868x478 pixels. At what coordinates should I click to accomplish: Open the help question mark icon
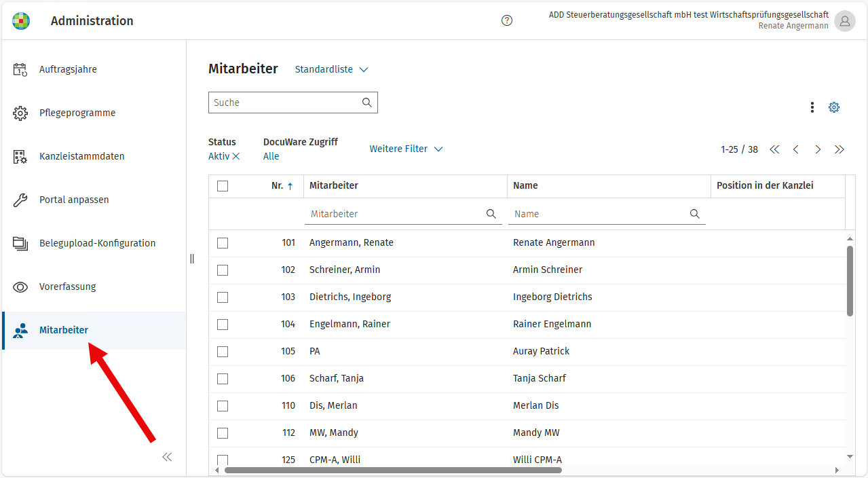coord(507,20)
